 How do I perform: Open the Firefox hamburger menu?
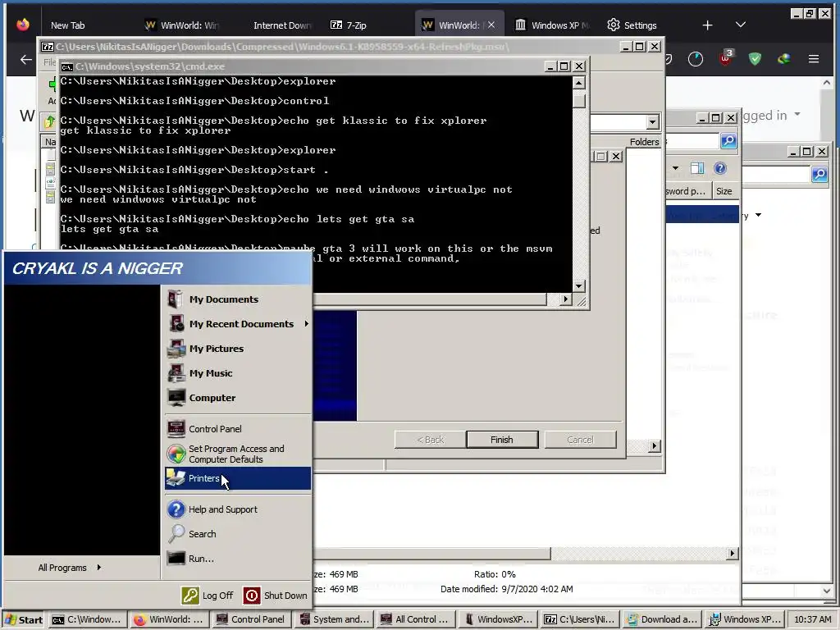814,59
